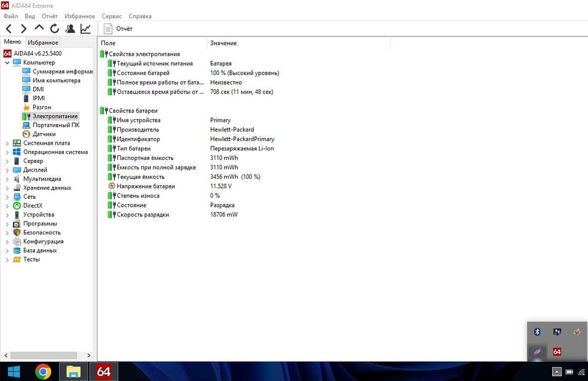Select Оставшееся время работы row
This screenshot has height=381, width=588.
pos(246,92)
